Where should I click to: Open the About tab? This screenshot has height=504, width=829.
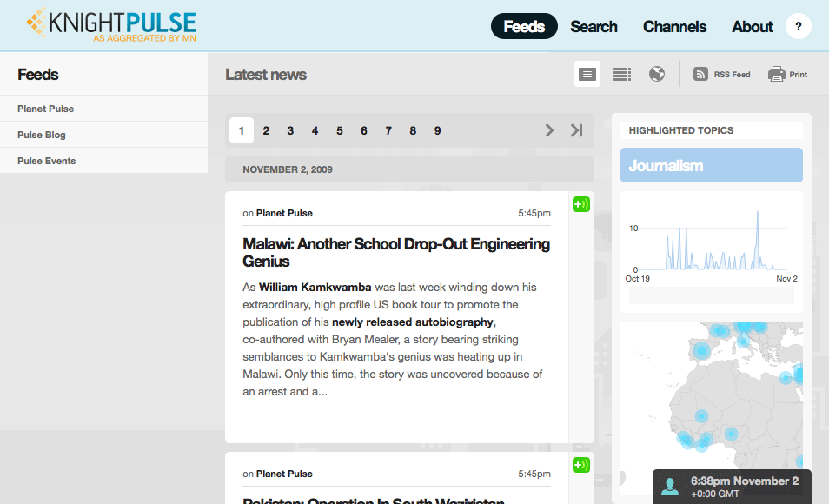pyautogui.click(x=753, y=26)
